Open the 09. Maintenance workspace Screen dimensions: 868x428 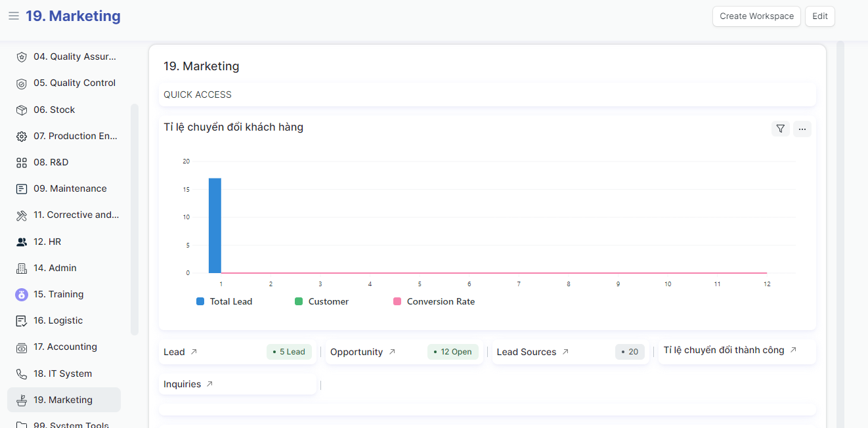tap(70, 188)
